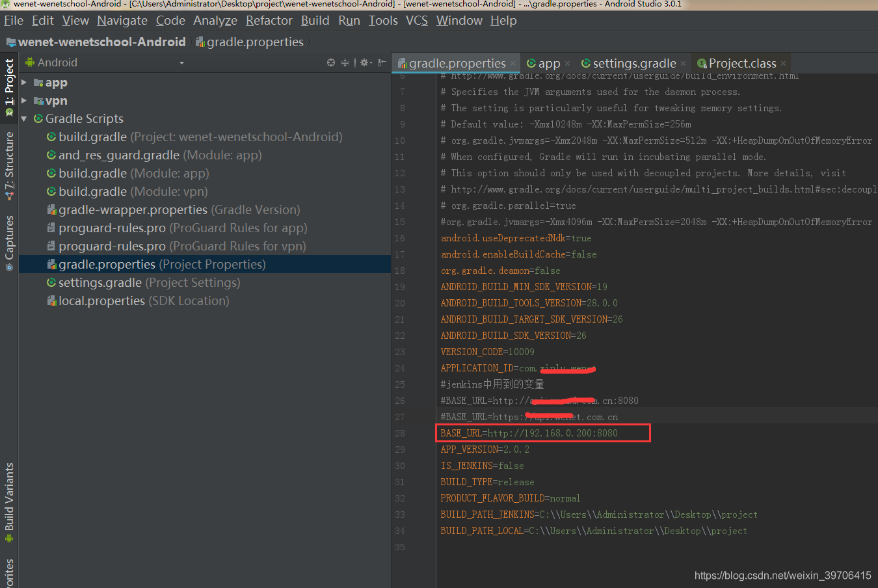Image resolution: width=878 pixels, height=588 pixels.
Task: Close the Project.class tab
Action: 784,63
